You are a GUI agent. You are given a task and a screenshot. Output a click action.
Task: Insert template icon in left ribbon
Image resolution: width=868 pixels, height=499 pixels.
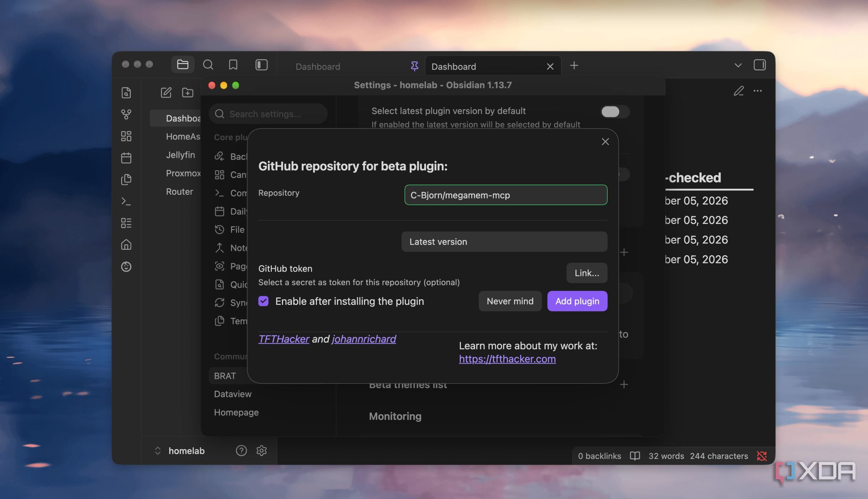pyautogui.click(x=126, y=180)
